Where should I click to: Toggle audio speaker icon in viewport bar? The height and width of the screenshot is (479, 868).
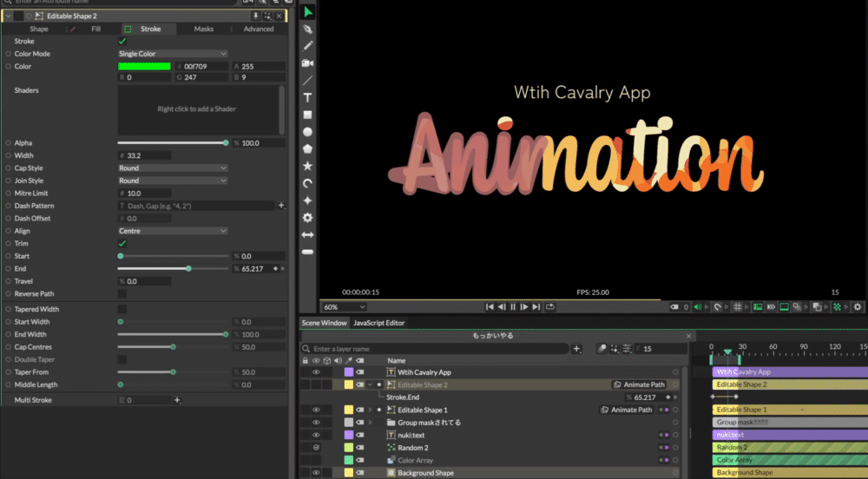point(698,307)
